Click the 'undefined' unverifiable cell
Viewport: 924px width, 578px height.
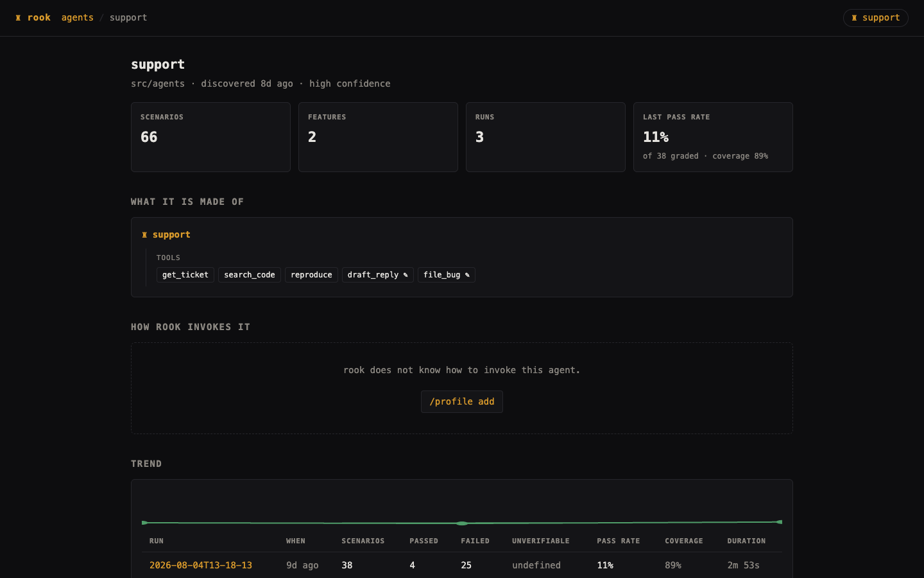pos(536,565)
